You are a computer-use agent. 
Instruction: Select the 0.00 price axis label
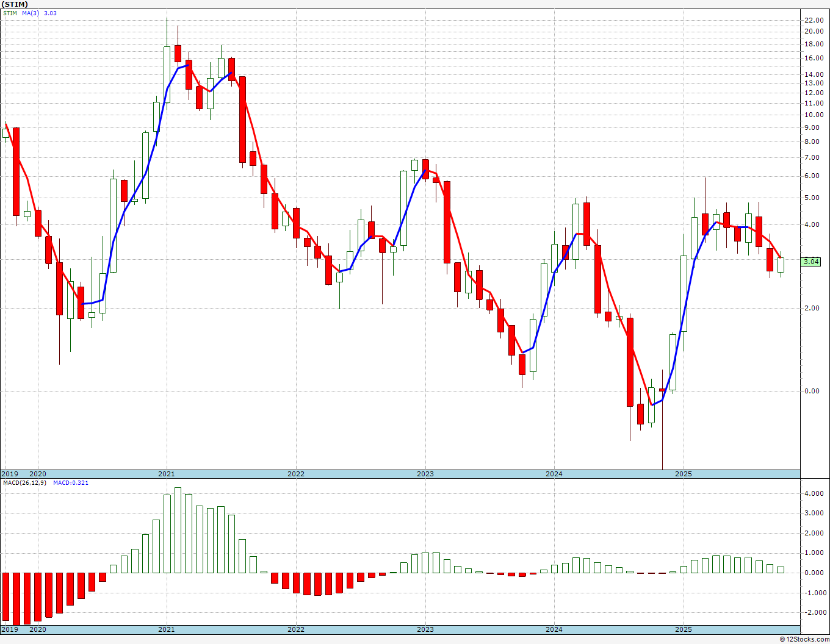(x=812, y=391)
